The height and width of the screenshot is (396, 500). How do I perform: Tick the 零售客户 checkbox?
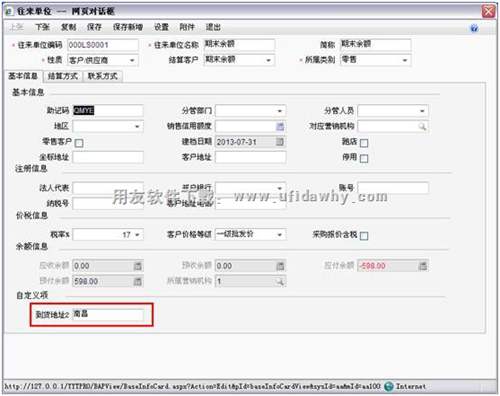pos(79,143)
